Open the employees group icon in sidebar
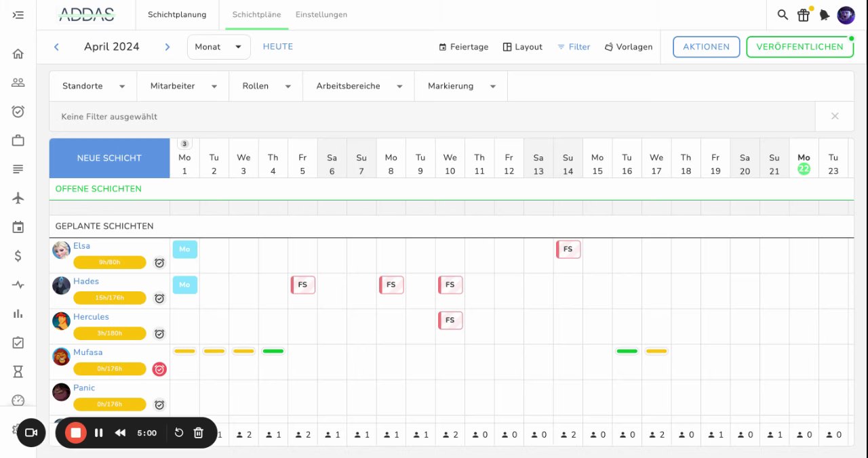Viewport: 868px width, 458px height. [18, 83]
